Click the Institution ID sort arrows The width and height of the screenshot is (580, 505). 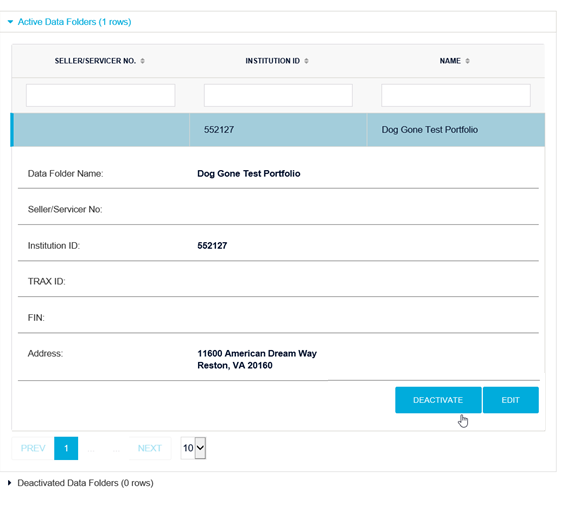[x=306, y=61]
